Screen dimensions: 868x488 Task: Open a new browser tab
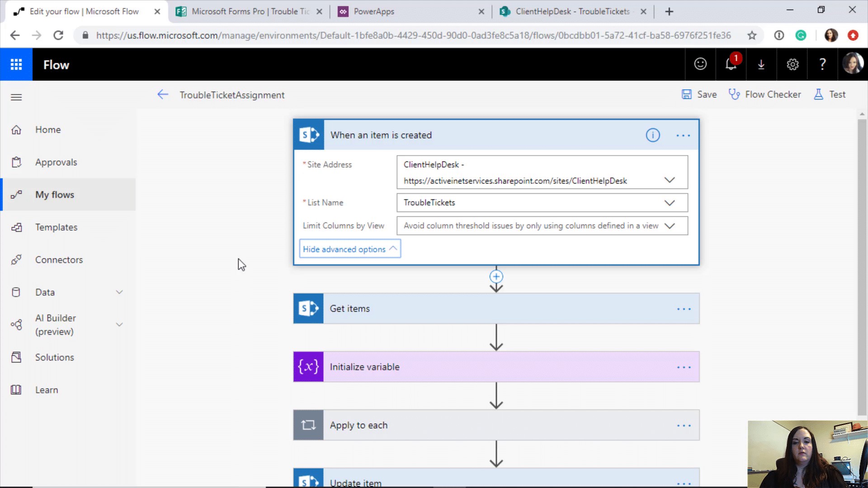(670, 12)
